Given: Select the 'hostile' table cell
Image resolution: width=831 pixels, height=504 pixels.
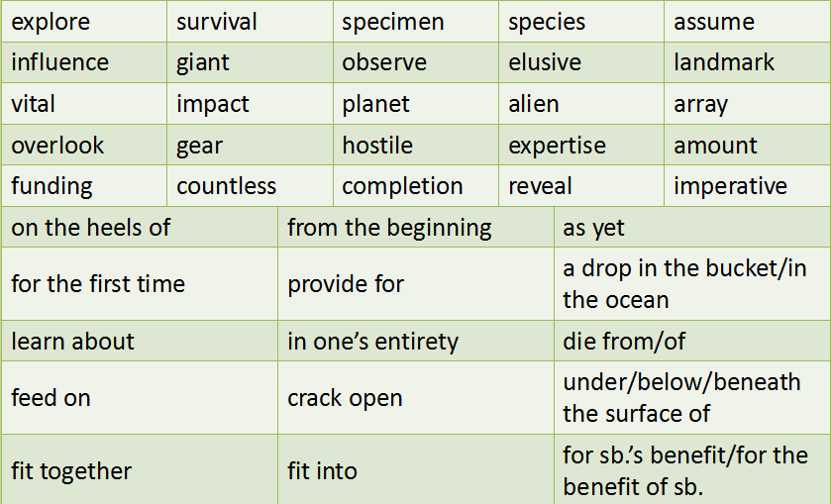Looking at the screenshot, I should [x=377, y=146].
